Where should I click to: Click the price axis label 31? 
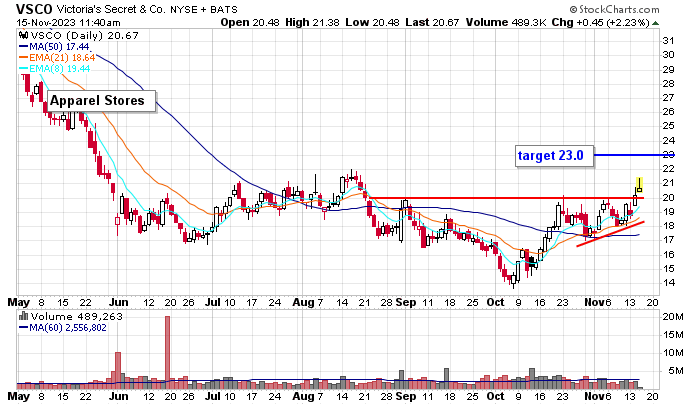click(x=668, y=41)
